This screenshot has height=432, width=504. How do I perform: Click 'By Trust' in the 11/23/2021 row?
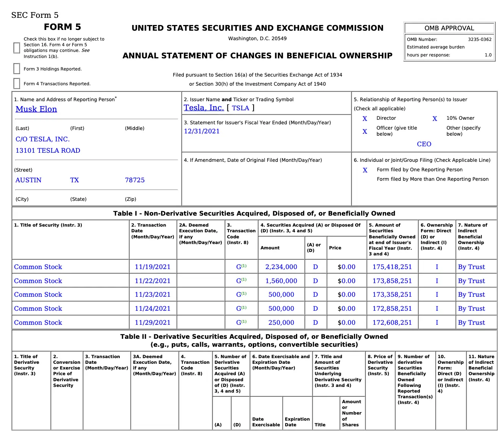point(471,294)
